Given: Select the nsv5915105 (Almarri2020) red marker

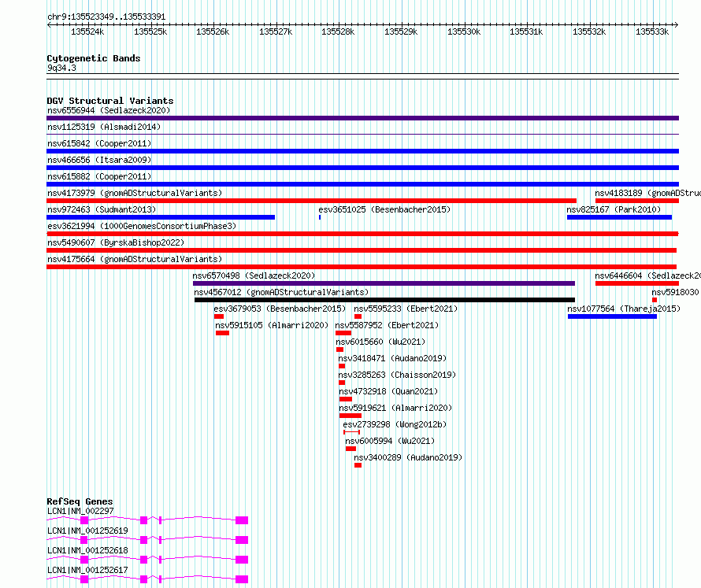Looking at the screenshot, I should (222, 333).
